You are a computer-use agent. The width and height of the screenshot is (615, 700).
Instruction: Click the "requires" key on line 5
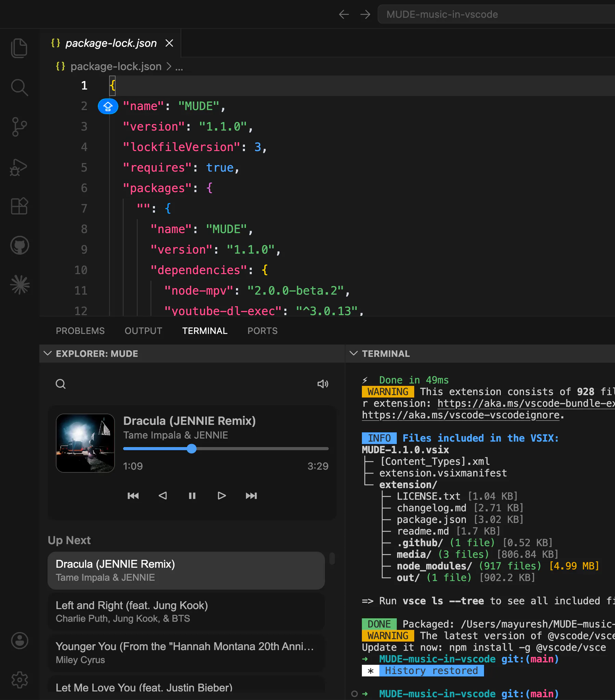157,168
